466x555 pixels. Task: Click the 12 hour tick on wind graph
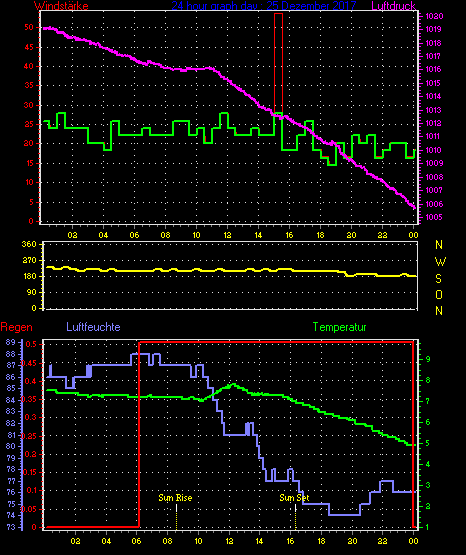(227, 235)
